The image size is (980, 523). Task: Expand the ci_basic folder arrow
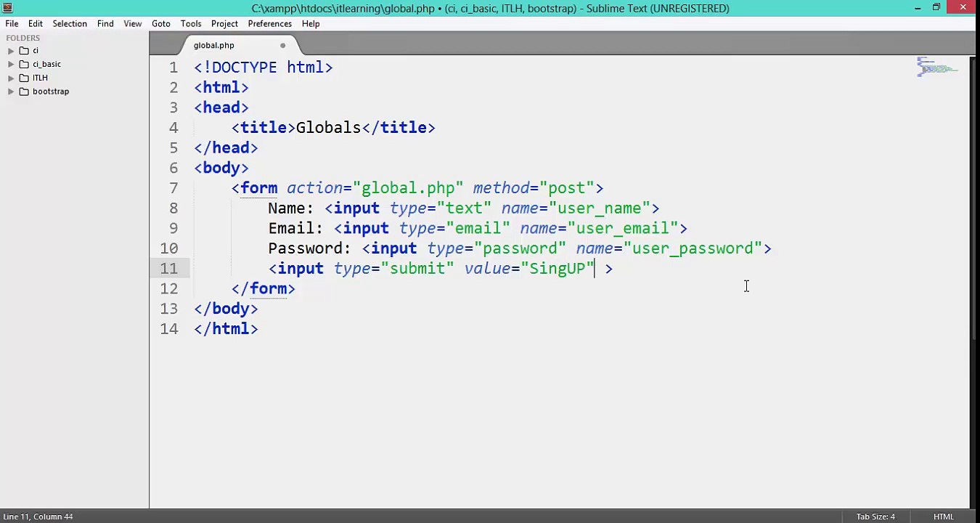[x=11, y=64]
